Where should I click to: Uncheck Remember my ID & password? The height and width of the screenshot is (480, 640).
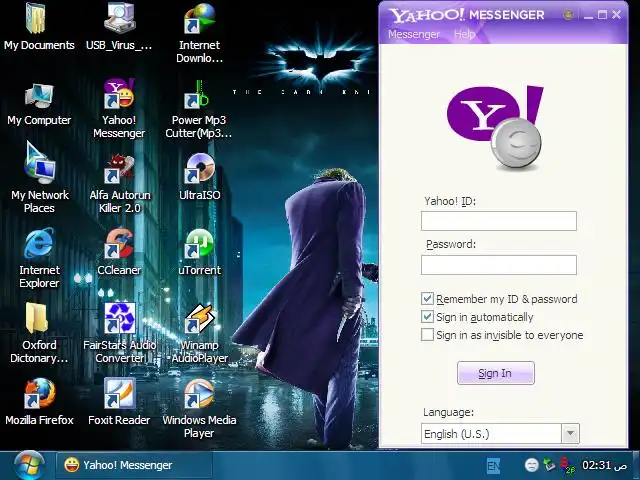click(x=427, y=299)
